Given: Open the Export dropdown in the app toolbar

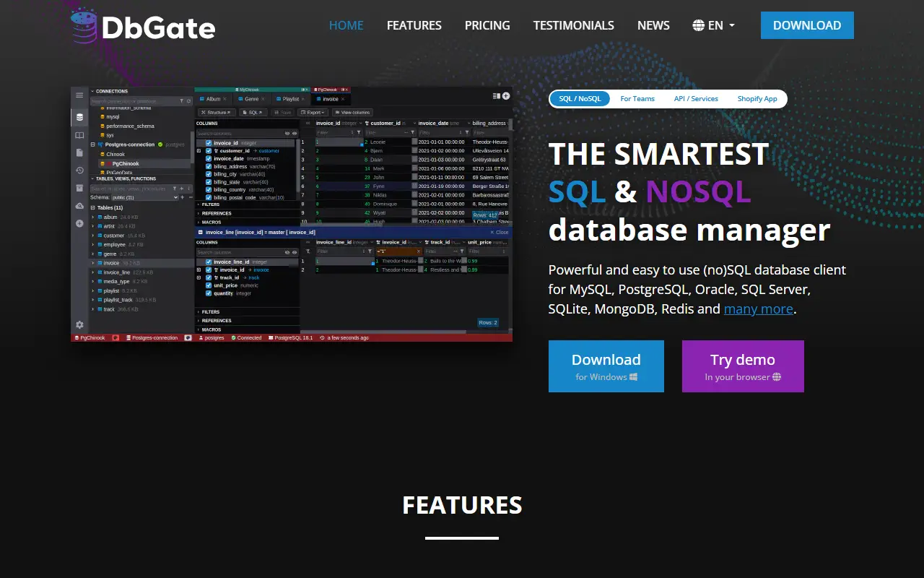Looking at the screenshot, I should (x=313, y=113).
